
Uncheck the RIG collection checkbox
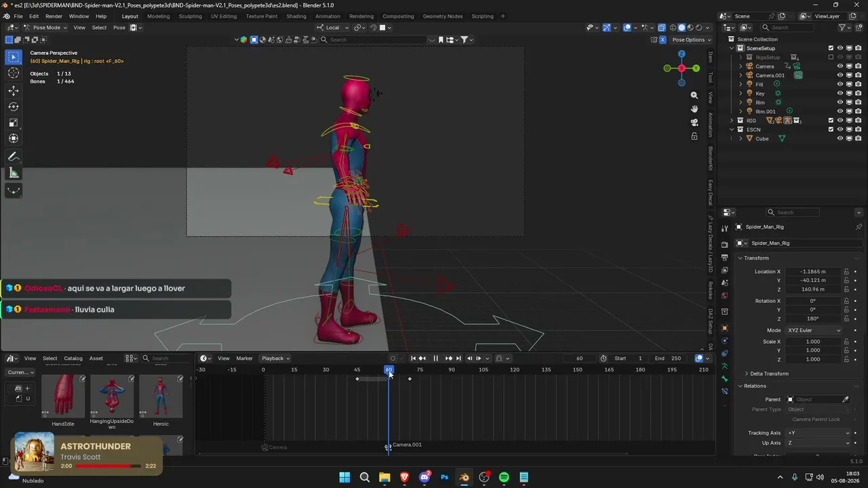tap(831, 121)
